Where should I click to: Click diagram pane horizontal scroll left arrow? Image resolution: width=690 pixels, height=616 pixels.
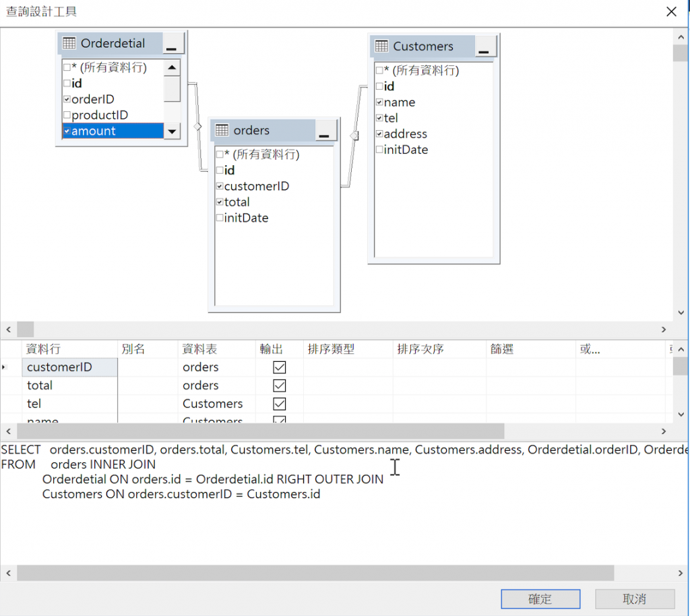click(x=8, y=329)
